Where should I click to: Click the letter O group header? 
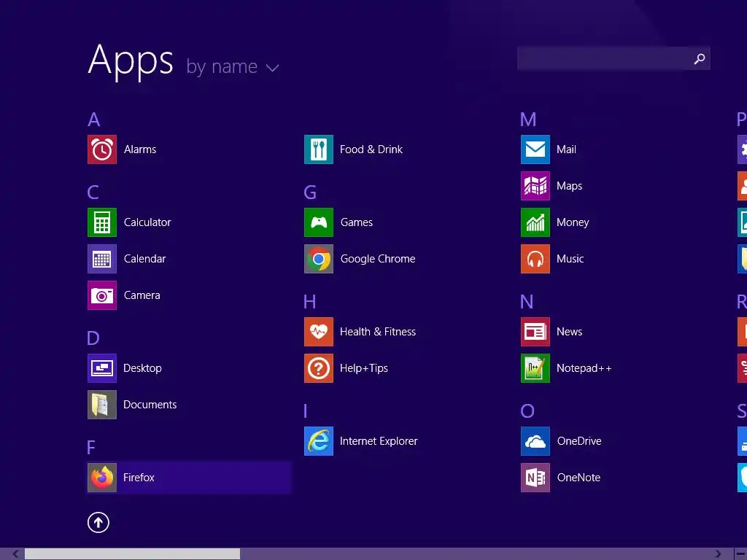coord(527,411)
